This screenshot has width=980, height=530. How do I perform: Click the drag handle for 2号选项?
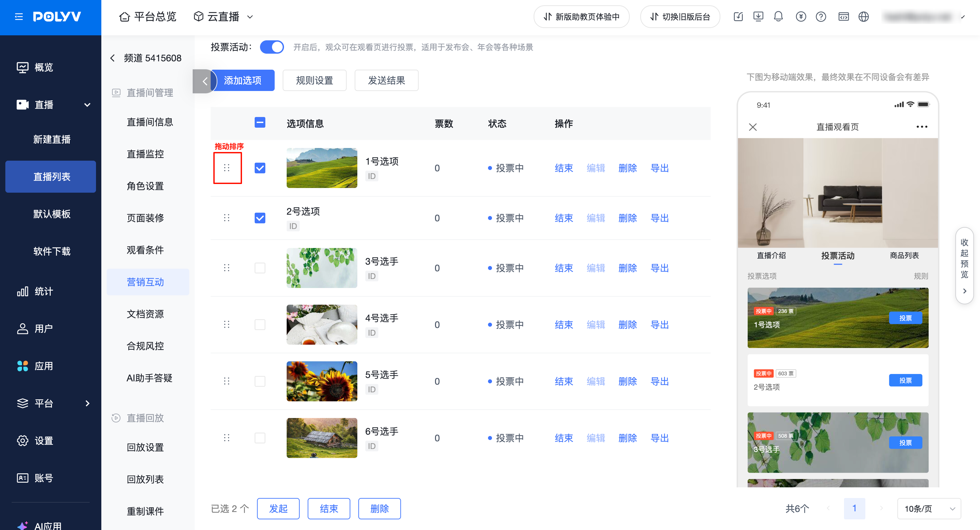pos(227,218)
